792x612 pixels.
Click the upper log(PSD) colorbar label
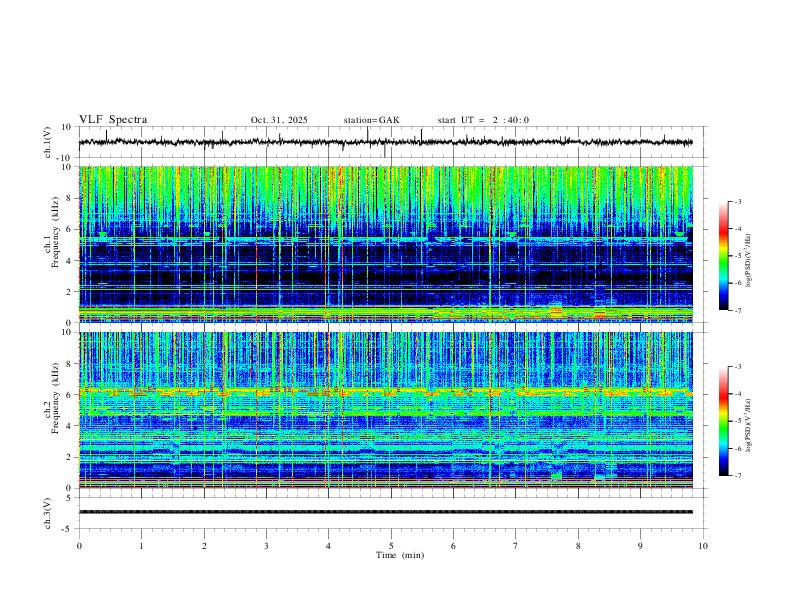point(748,261)
